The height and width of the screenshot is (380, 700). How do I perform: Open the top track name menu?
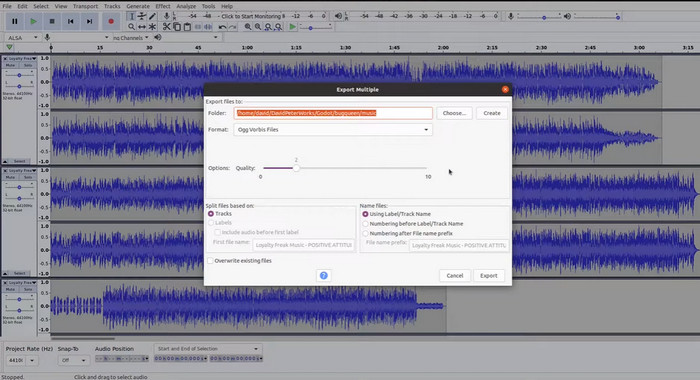click(x=21, y=58)
